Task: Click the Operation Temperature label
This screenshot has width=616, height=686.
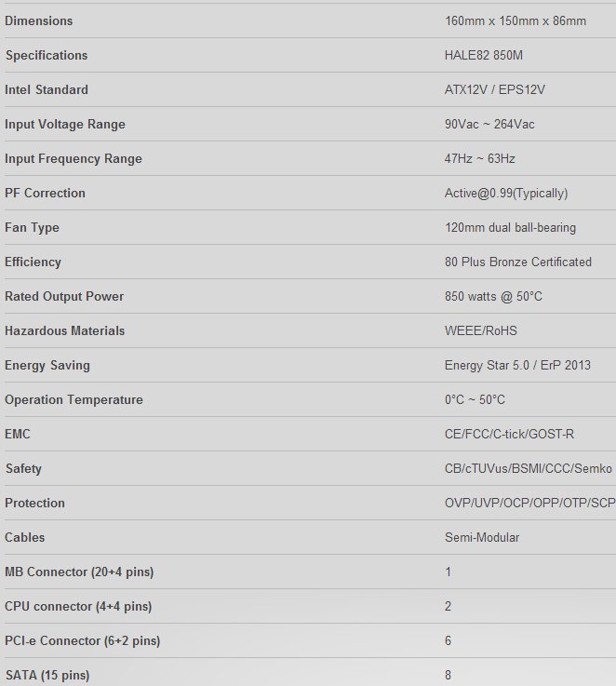Action: tap(74, 400)
